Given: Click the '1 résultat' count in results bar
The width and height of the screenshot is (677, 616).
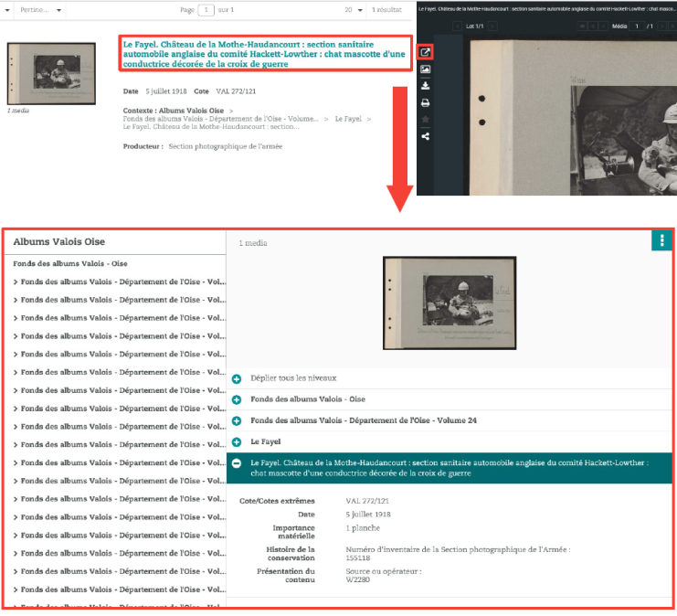Looking at the screenshot, I should pos(386,9).
